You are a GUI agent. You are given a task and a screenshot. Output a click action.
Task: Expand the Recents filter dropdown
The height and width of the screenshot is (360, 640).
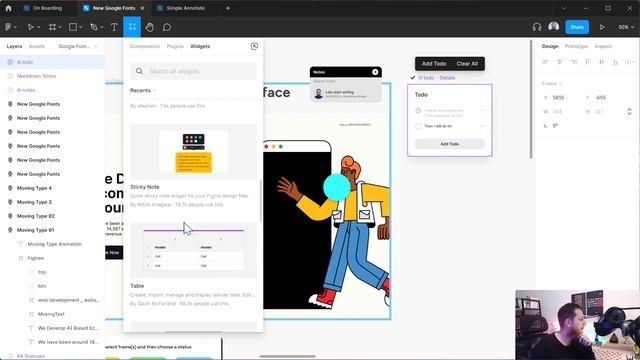tap(143, 90)
